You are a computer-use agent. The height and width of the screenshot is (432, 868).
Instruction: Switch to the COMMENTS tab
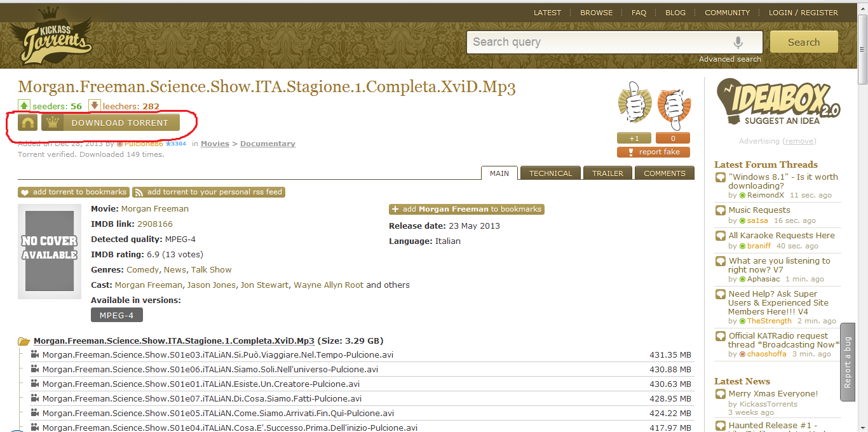(x=665, y=173)
